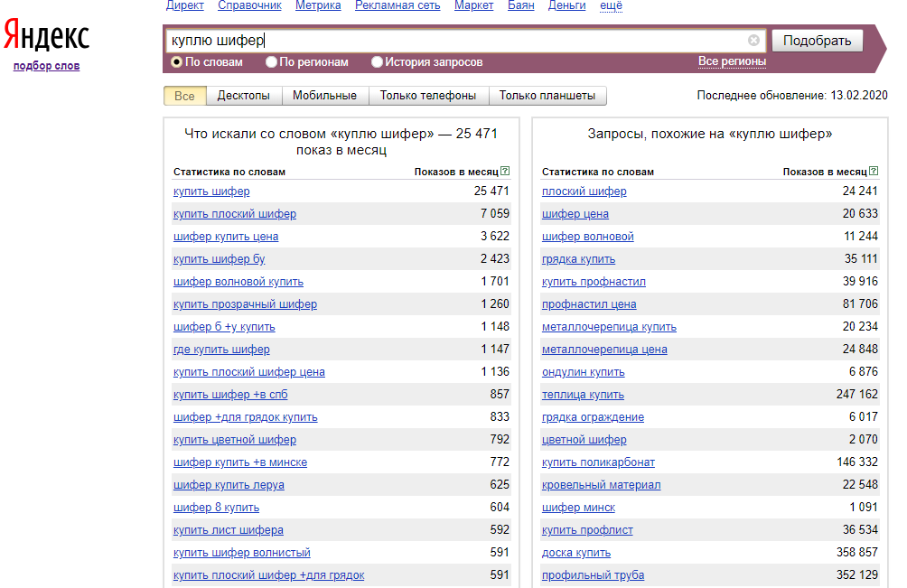Open the 'шифер купить +в минске' link
Image resolution: width=907 pixels, height=588 pixels.
[240, 462]
